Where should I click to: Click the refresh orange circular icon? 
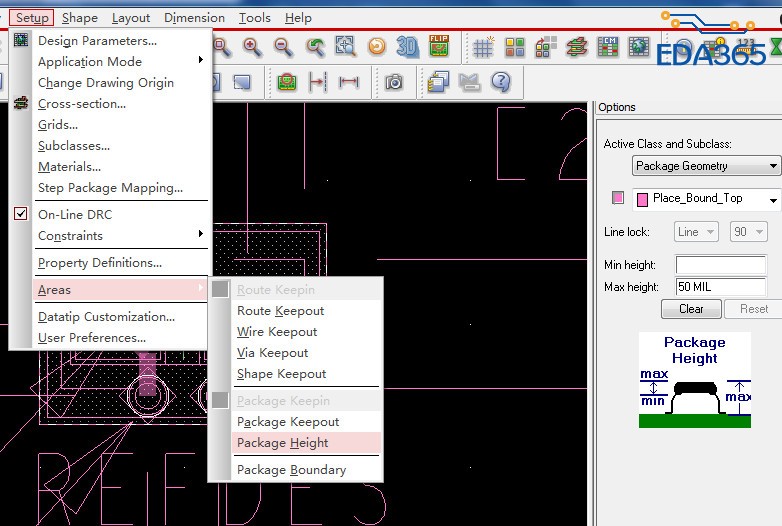coord(376,46)
